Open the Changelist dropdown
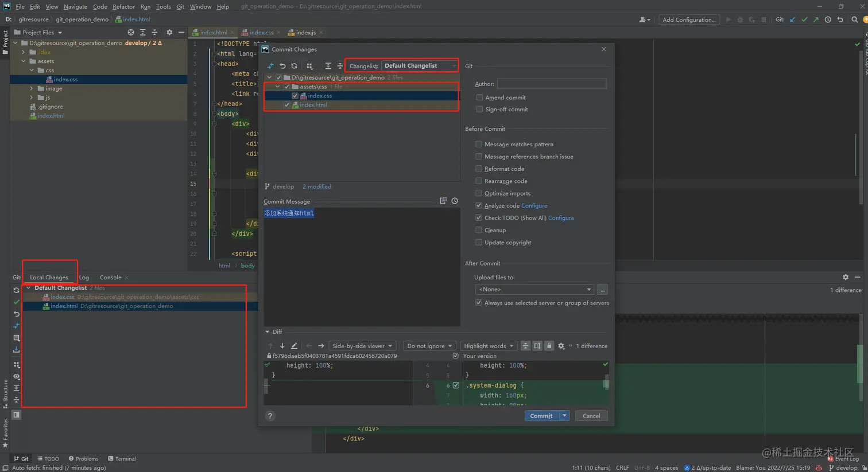Screen dimensions: 868x472 [419, 66]
